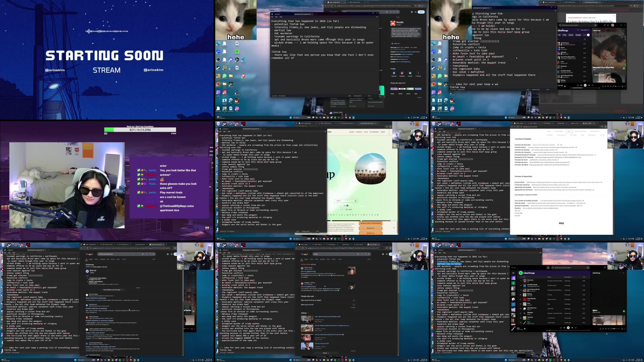644x362 pixels.
Task: Open the Coachella PASSES nav item
Action: click(x=359, y=132)
